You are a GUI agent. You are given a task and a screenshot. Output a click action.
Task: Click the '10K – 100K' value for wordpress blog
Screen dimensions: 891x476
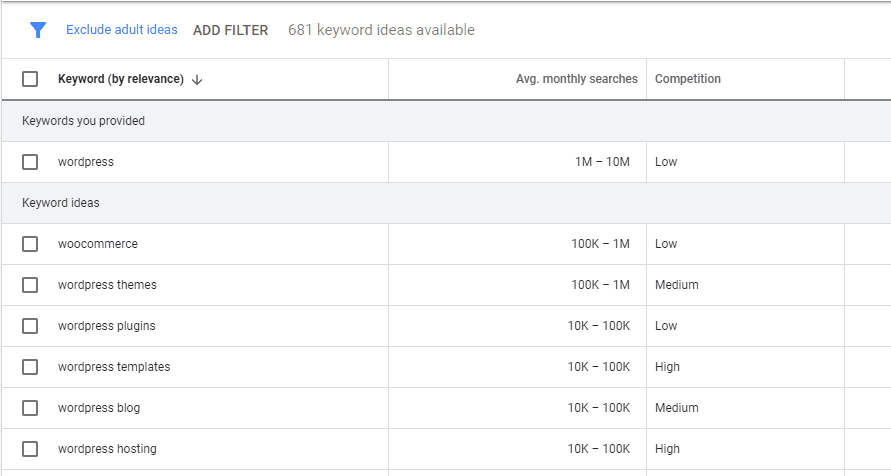pyautogui.click(x=599, y=408)
